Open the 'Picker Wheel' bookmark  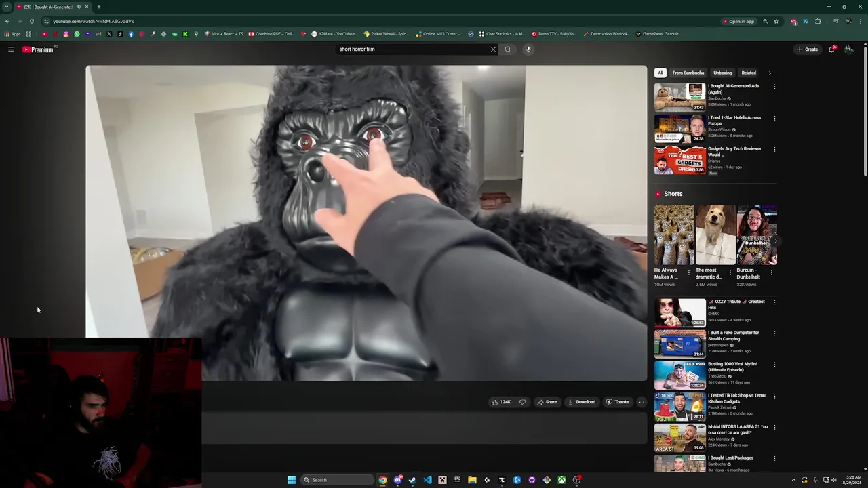click(387, 34)
